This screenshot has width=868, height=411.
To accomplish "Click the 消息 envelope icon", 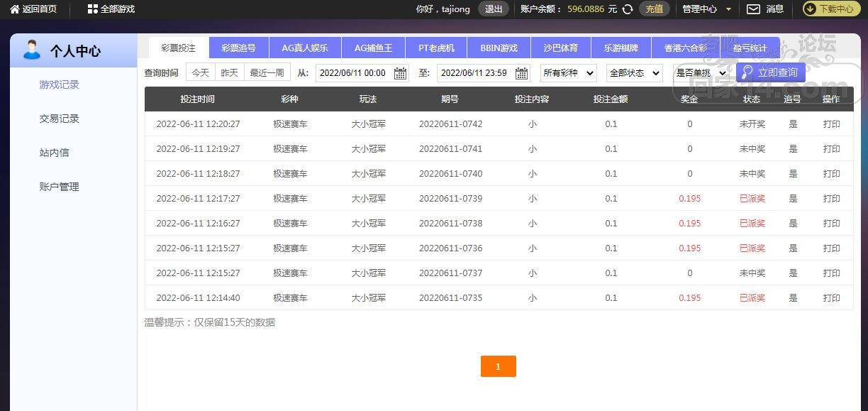I will click(x=753, y=9).
